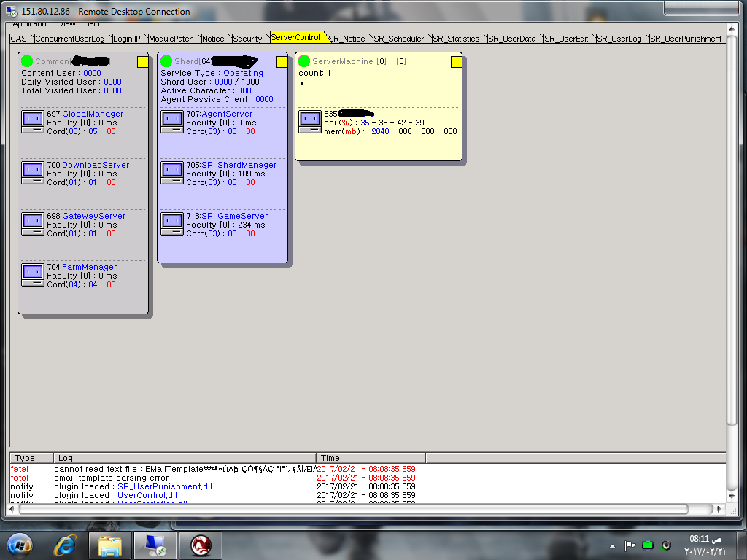Click the Operating service type value
Viewport: 747px width, 560px height.
click(244, 73)
